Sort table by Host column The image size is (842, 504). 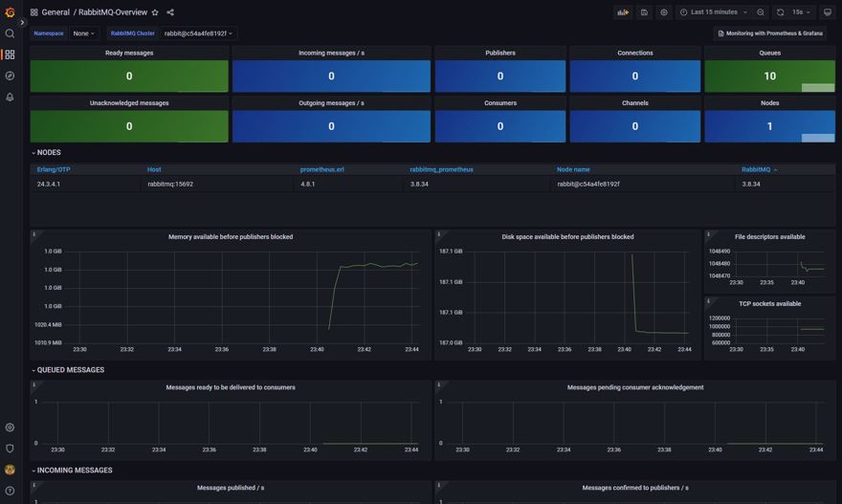coord(154,169)
